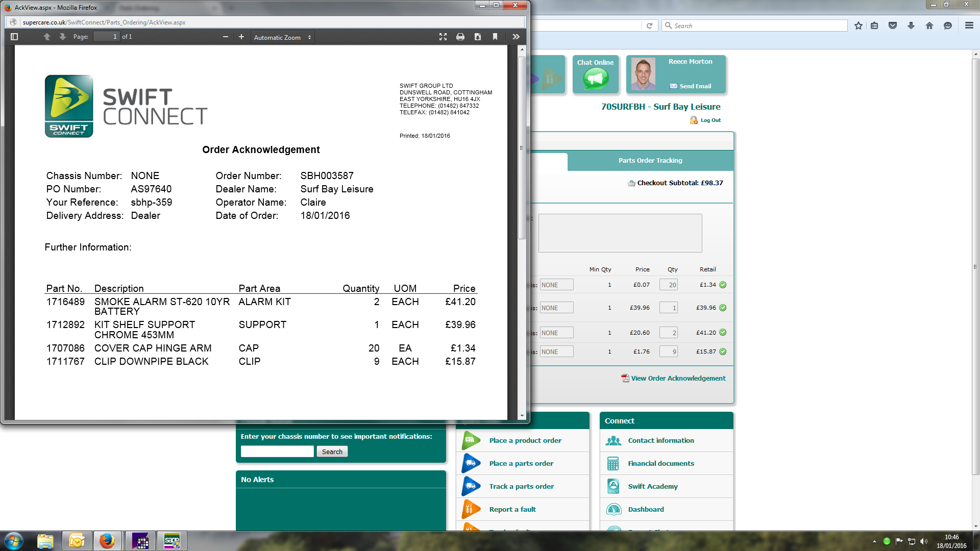Open Firefox hamburger menu
980x551 pixels.
coord(969,26)
